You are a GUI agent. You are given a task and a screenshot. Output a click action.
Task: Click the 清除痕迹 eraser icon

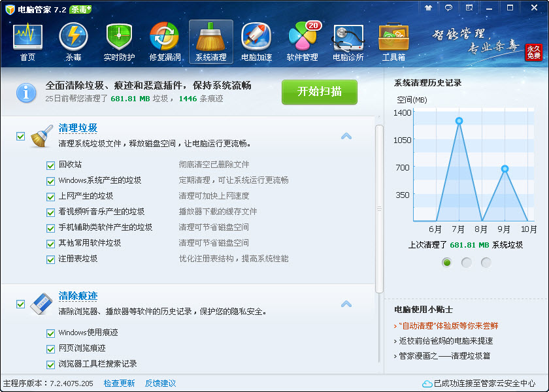pyautogui.click(x=41, y=304)
